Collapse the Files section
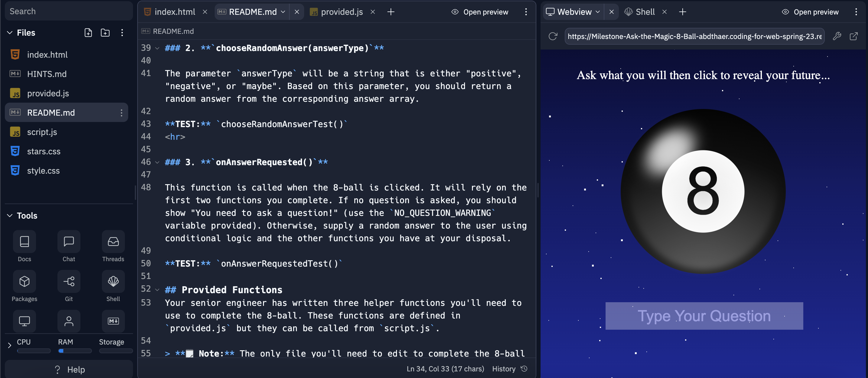The width and height of the screenshot is (868, 378). pyautogui.click(x=10, y=33)
